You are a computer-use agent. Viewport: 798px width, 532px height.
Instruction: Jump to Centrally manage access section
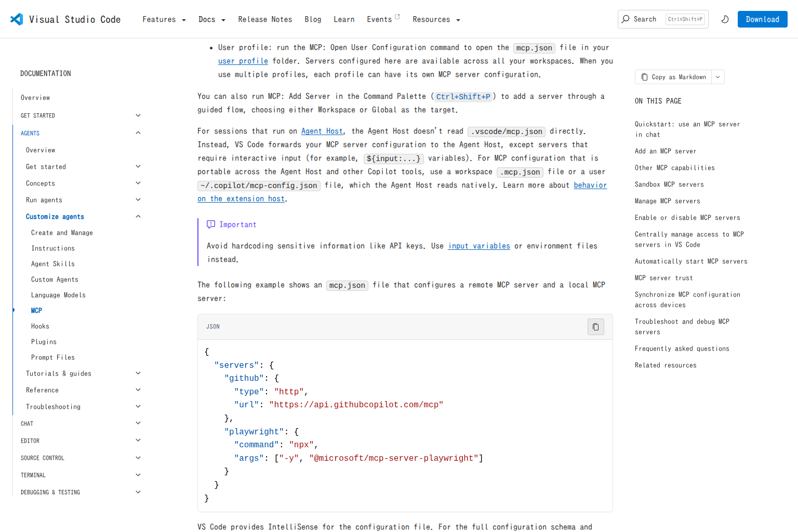(689, 240)
